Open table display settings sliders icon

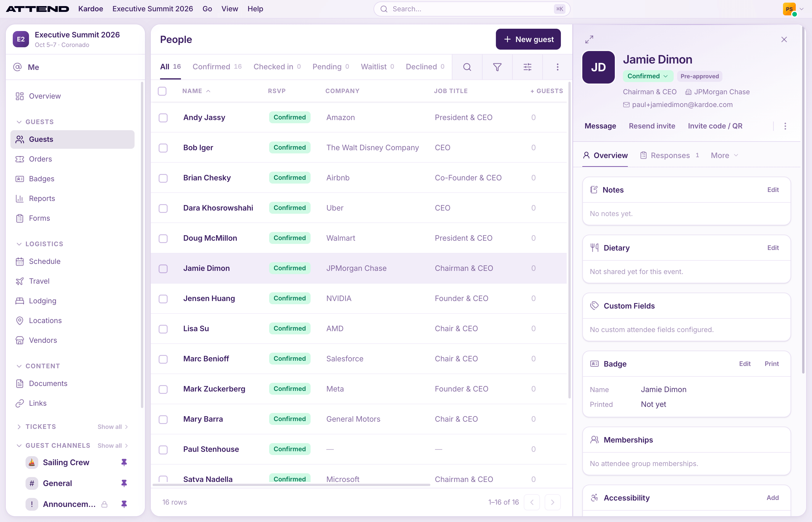pos(527,67)
